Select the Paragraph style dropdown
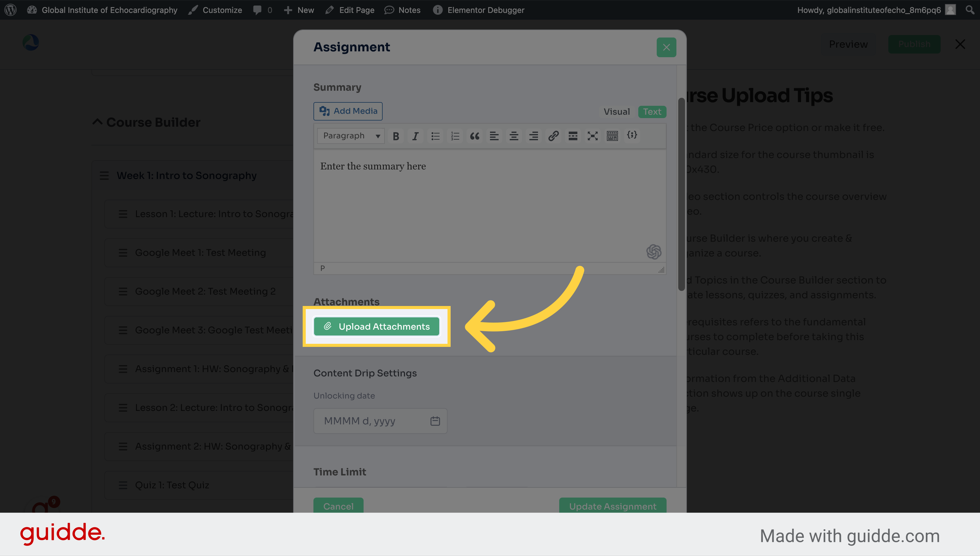Screen dimensions: 980x556 point(349,135)
